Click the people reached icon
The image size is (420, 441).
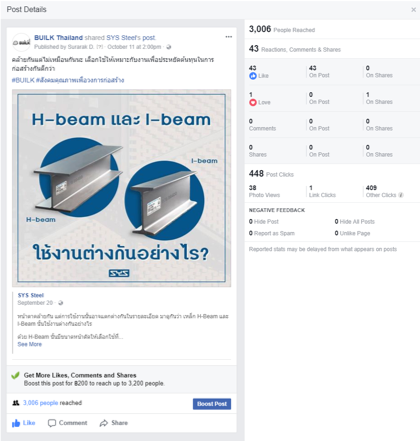(16, 403)
